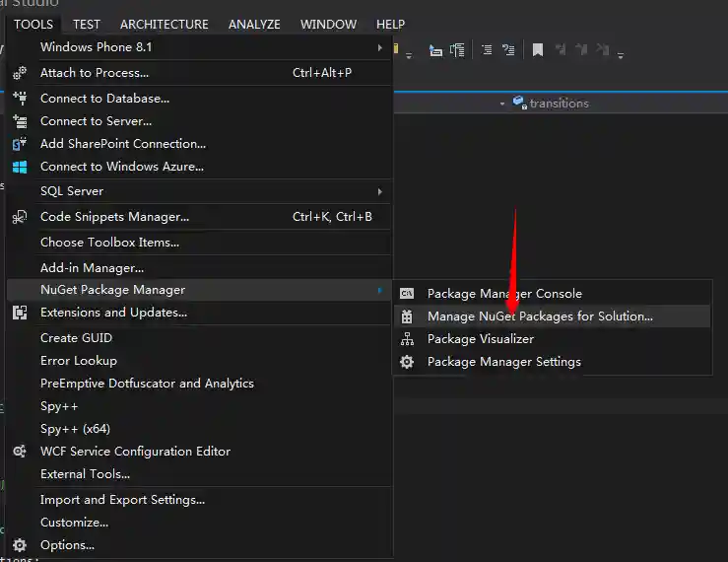728x562 pixels.
Task: Expand the Windows Phone 8.1 submenu
Action: (379, 47)
